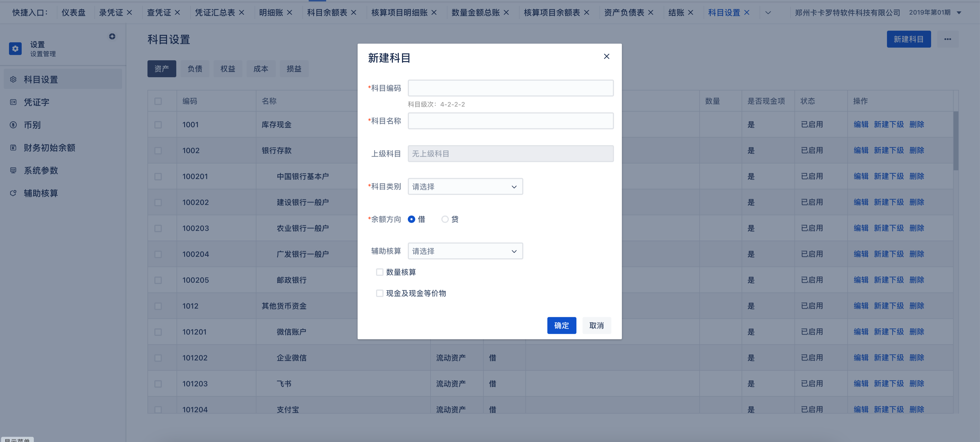Open 财务初始余额 in the sidebar
Viewport: 980px width, 442px height.
pos(49,147)
